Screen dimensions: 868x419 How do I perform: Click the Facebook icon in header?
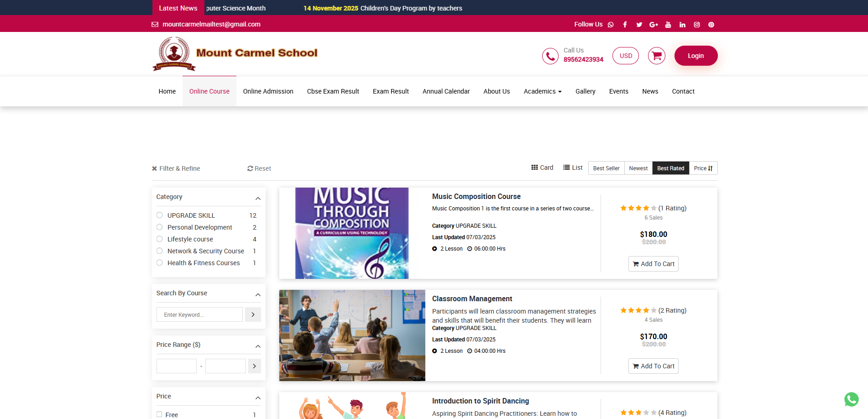[x=625, y=25]
